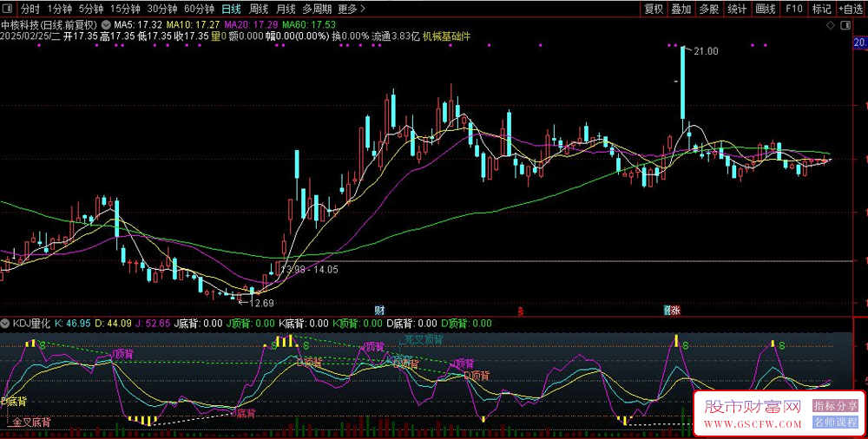
Task: Click the J底背: 0.00 value
Action: click(x=198, y=323)
